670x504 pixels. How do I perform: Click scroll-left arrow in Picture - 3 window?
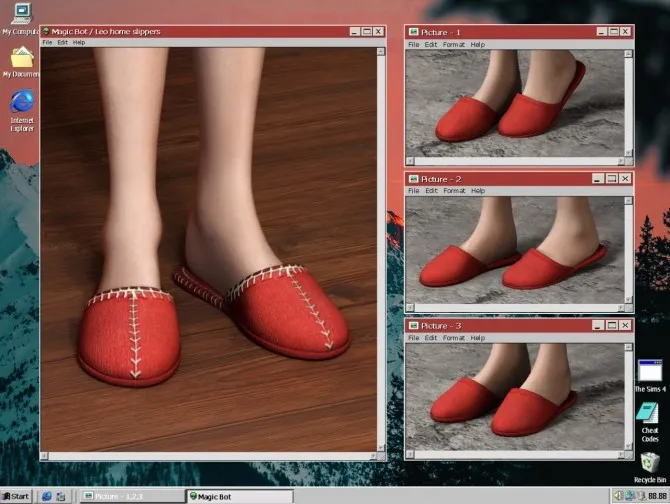tap(410, 455)
